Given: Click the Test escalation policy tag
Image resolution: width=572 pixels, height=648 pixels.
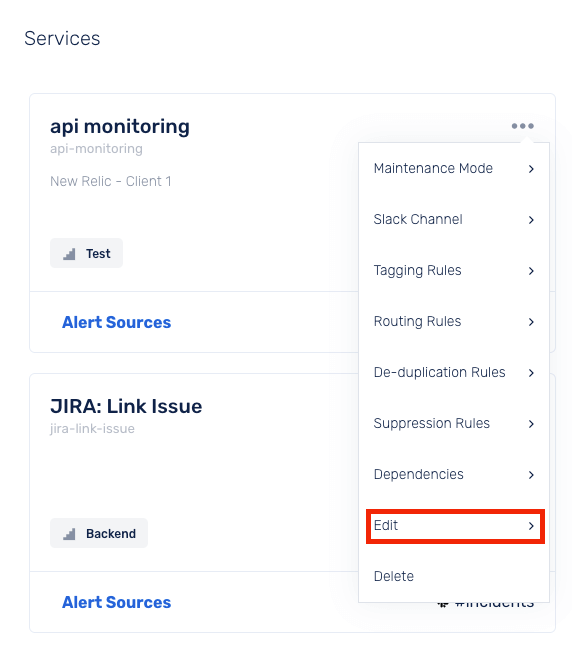Looking at the screenshot, I should [x=86, y=253].
